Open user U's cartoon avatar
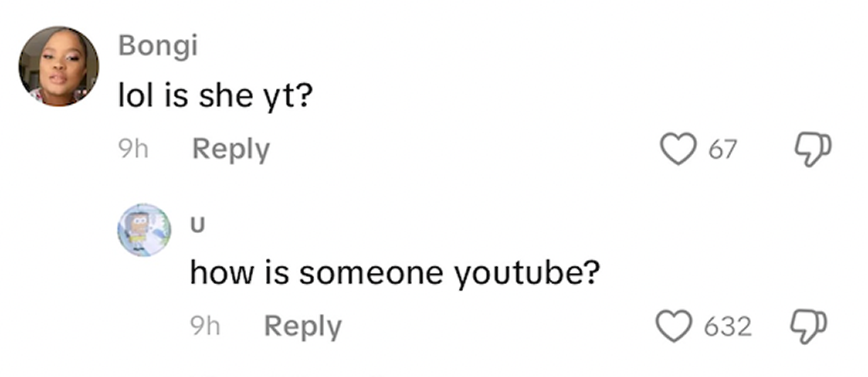 click(x=145, y=230)
